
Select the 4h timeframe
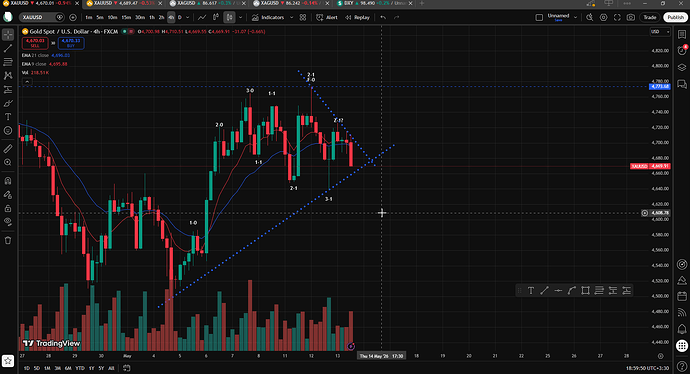pyautogui.click(x=171, y=18)
